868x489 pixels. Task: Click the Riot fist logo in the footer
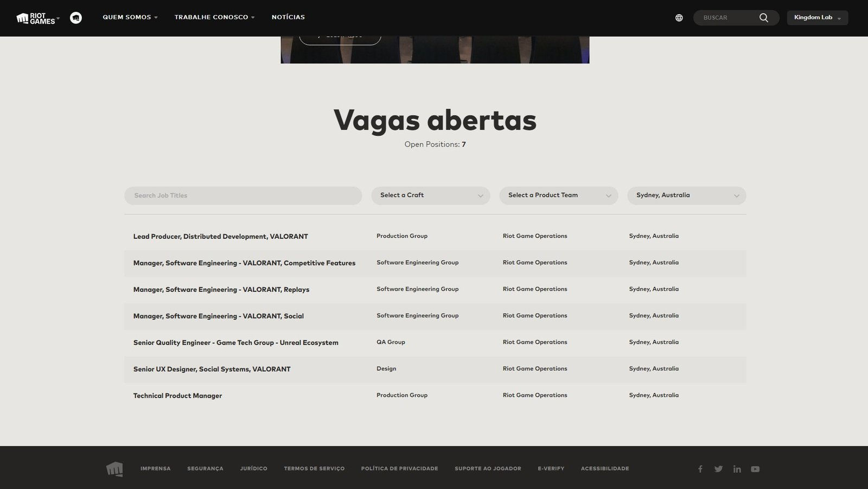click(114, 469)
